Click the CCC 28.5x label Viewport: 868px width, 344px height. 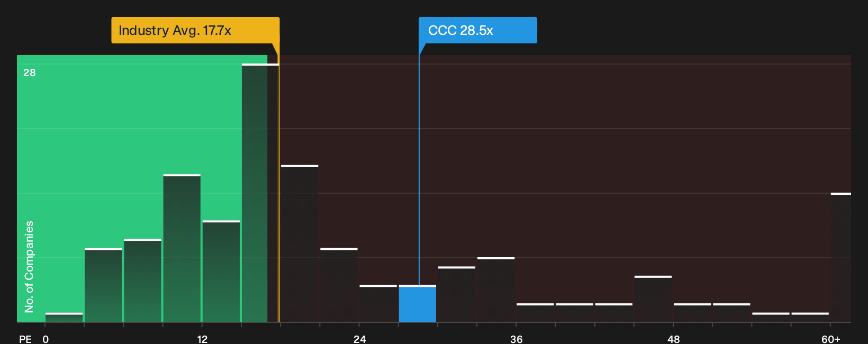477,30
